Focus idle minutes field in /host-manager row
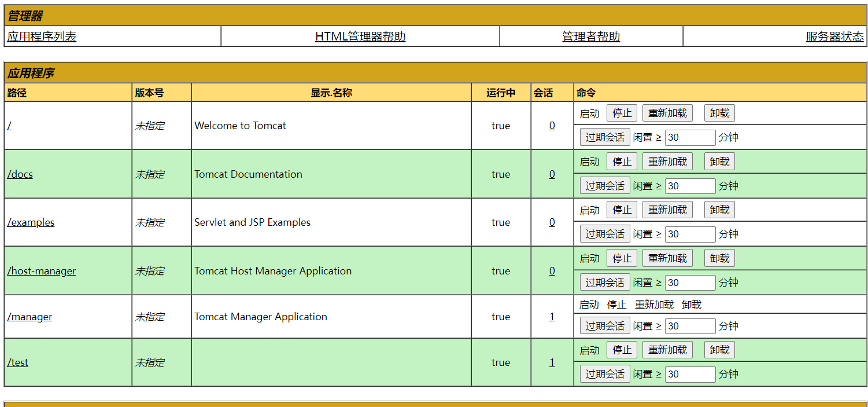The image size is (868, 407). coord(690,283)
